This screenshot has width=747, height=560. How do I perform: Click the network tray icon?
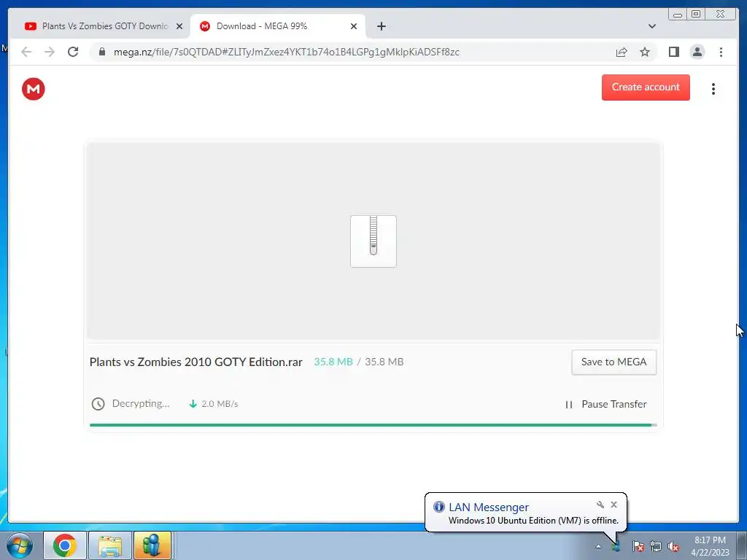tap(656, 546)
